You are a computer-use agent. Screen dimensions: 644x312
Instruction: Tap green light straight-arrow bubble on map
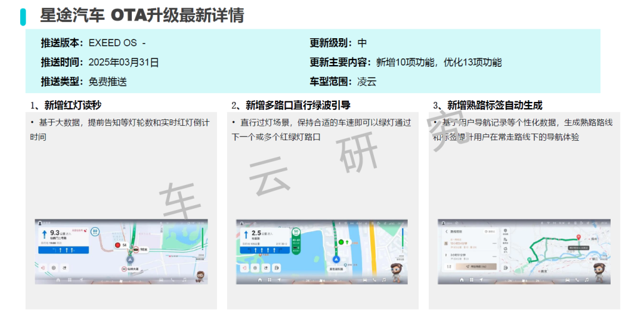point(344,242)
